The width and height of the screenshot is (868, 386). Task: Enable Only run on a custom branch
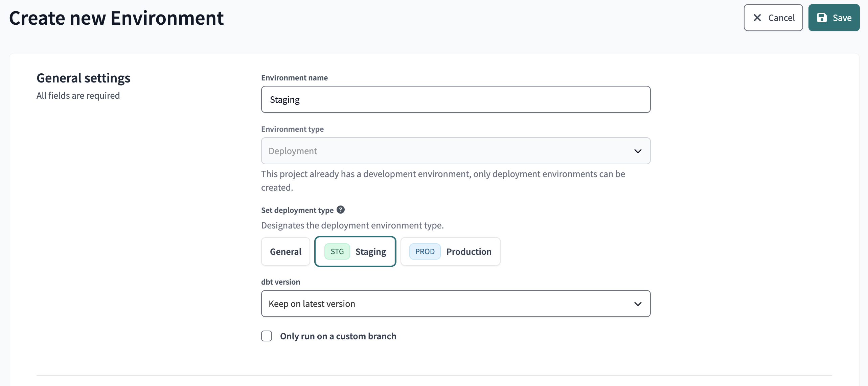(x=267, y=336)
